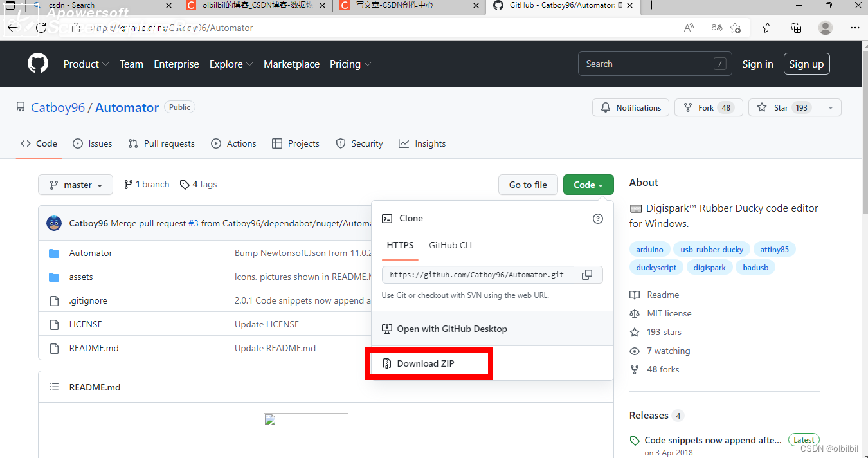Click Catboy96 avatar in commit row
Screen dimensions: 868x458
point(54,223)
